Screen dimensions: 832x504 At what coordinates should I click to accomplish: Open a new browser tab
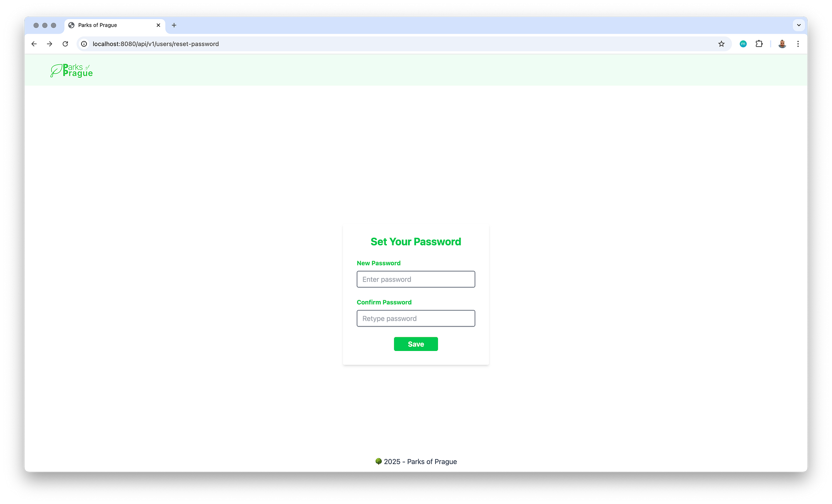[174, 25]
